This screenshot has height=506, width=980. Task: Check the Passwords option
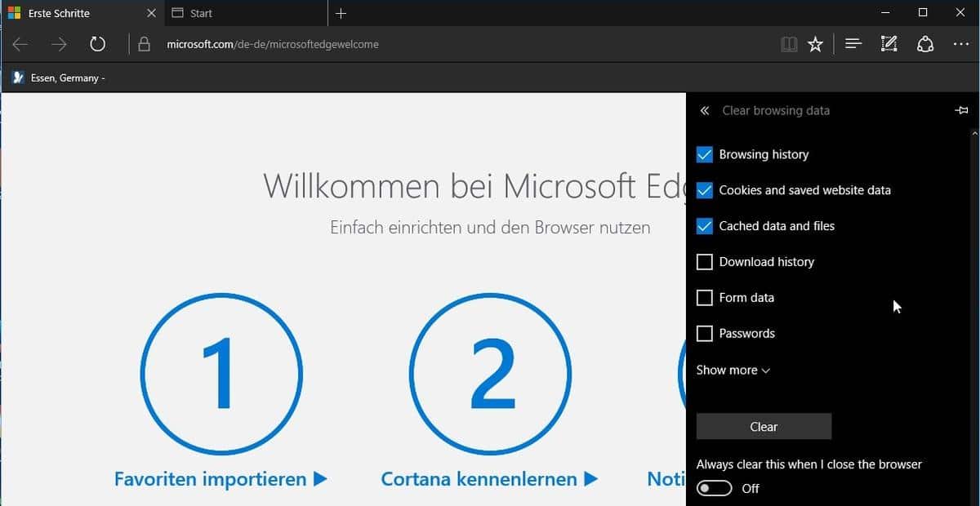pyautogui.click(x=704, y=333)
